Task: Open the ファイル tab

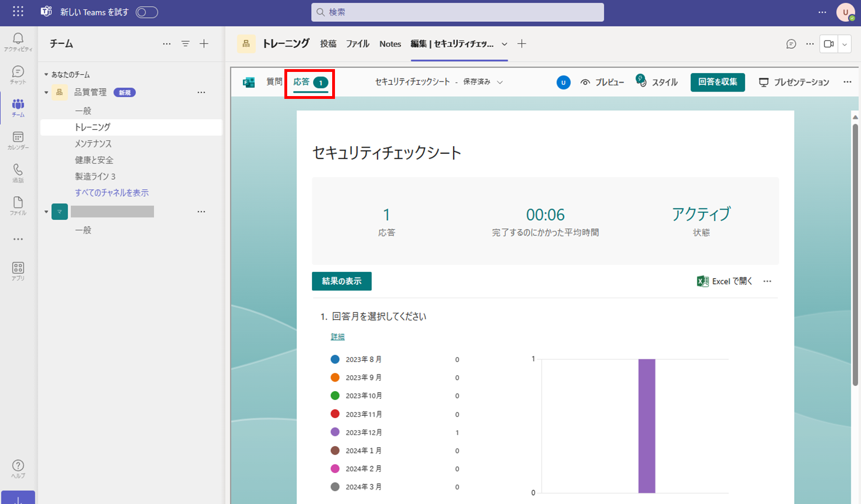Action: pyautogui.click(x=357, y=44)
